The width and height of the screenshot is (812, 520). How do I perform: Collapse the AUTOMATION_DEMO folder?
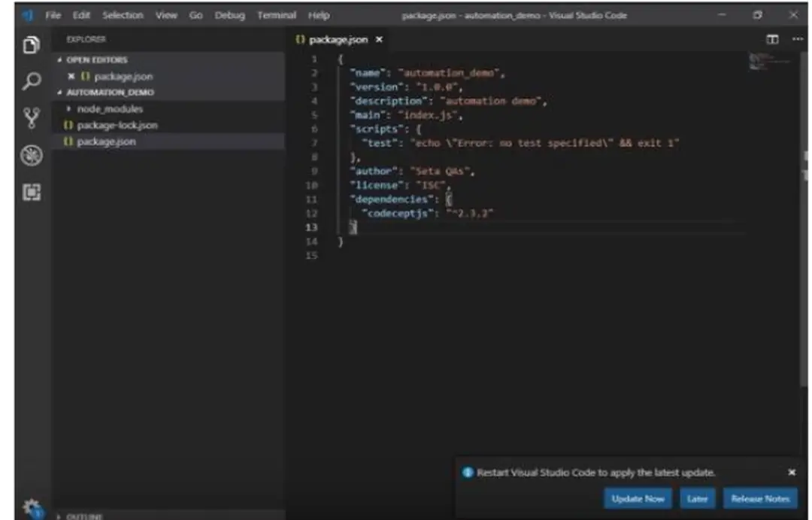click(x=59, y=92)
